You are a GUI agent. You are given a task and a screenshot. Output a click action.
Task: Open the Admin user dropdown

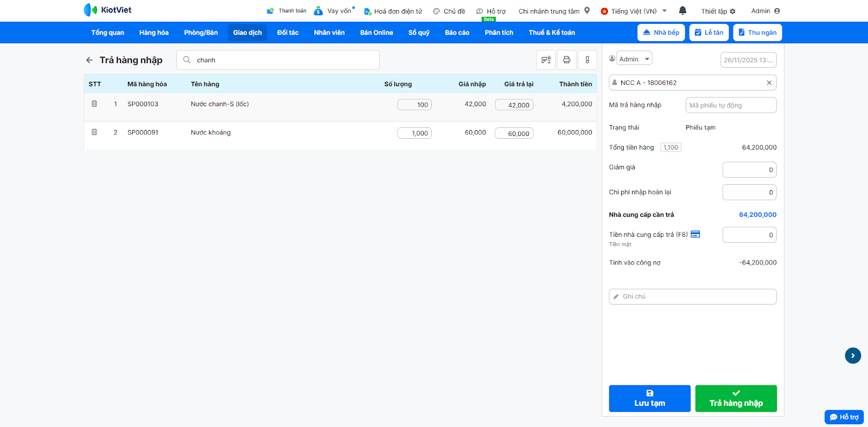tap(634, 59)
